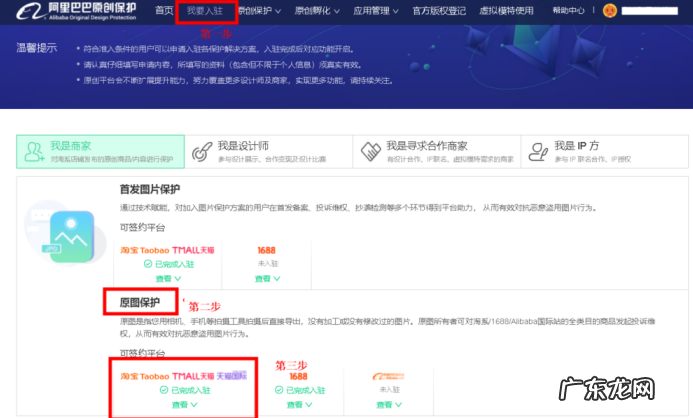The image size is (693, 418).
Task: Click the JPG image protection illustration
Action: pyautogui.click(x=65, y=232)
